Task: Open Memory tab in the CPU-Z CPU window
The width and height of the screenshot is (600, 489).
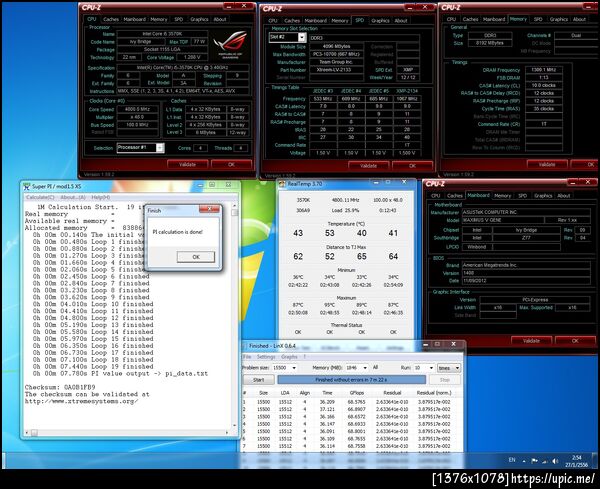Action: 159,19
